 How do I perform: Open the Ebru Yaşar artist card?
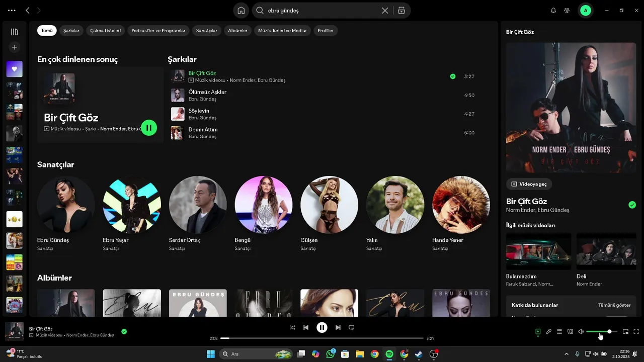132,214
